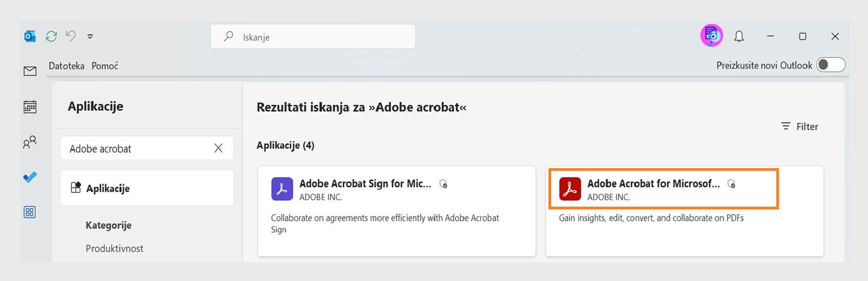Expand the quick access toolbar dropdown
This screenshot has width=868, height=281.
90,36
